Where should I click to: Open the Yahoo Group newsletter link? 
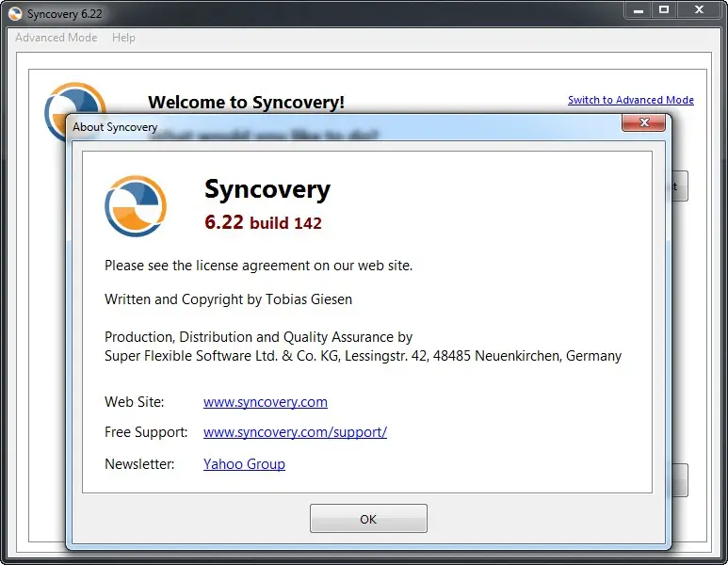pyautogui.click(x=244, y=464)
